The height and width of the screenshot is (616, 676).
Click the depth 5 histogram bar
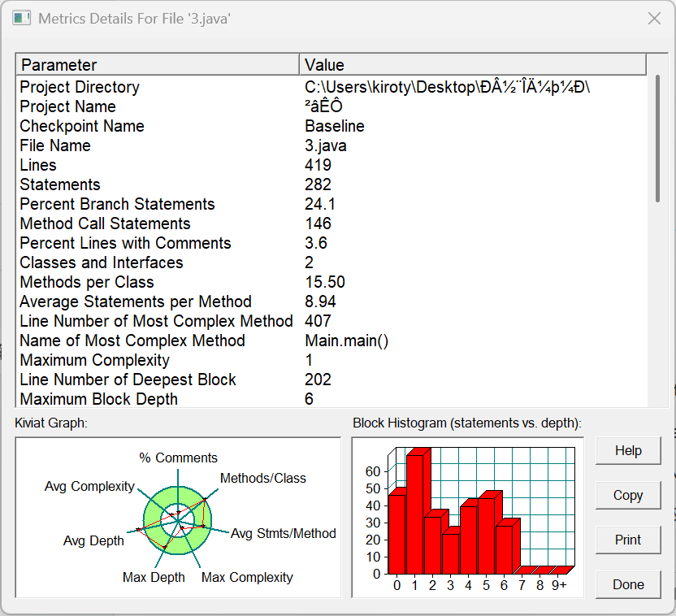(487, 536)
